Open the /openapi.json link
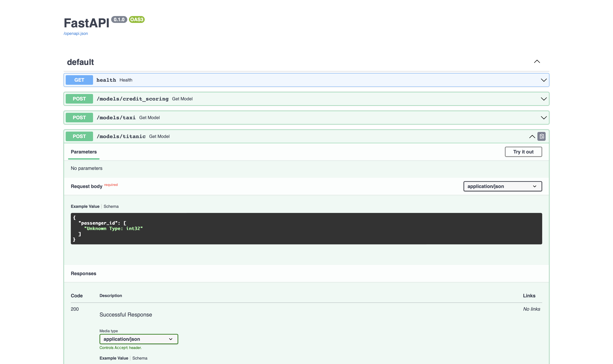 [76, 33]
